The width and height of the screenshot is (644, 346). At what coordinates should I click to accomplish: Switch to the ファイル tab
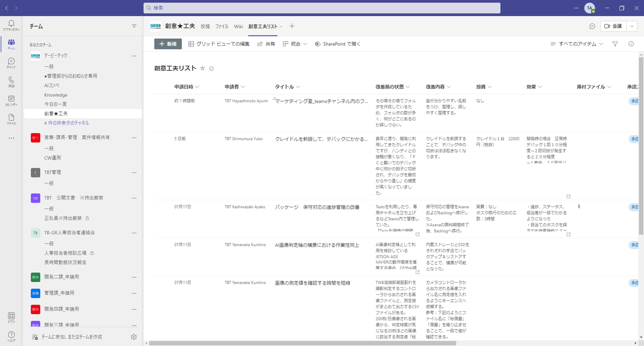(x=222, y=26)
